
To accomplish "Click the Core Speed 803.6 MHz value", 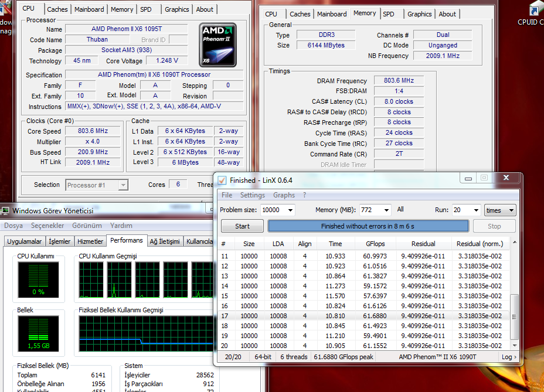I will [x=93, y=131].
